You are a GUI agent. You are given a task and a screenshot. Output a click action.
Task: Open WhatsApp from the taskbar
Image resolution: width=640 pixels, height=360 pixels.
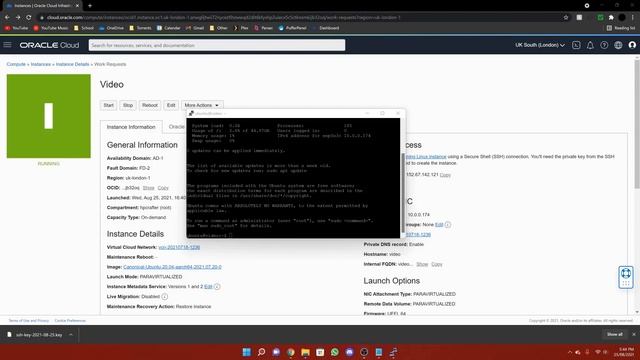335,352
